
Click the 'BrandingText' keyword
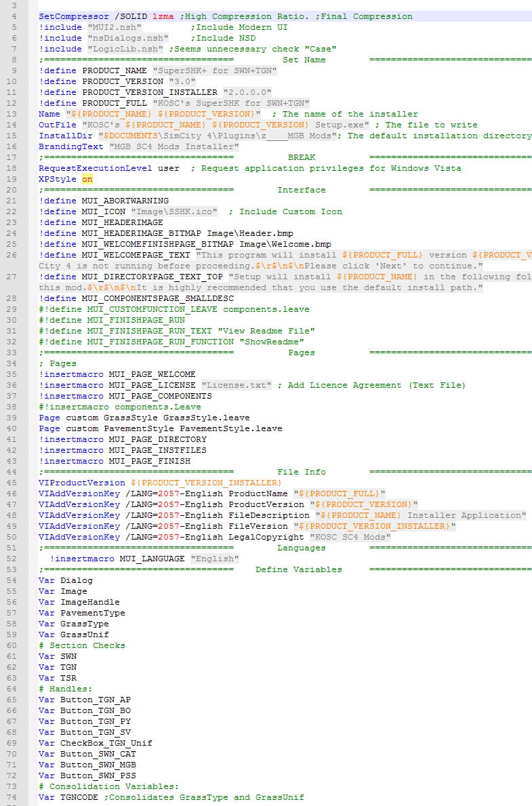coord(71,146)
